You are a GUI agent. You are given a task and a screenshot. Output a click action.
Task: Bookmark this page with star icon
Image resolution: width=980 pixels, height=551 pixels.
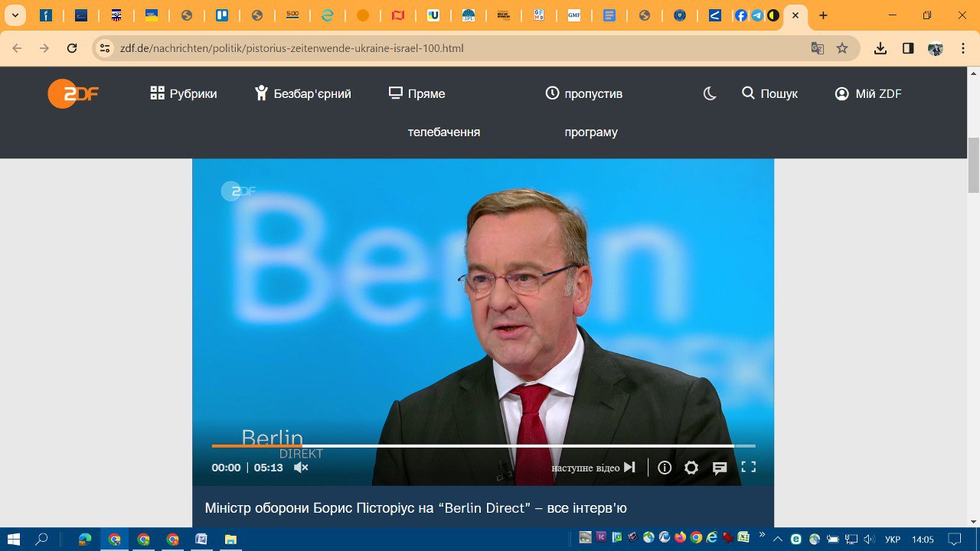point(842,48)
